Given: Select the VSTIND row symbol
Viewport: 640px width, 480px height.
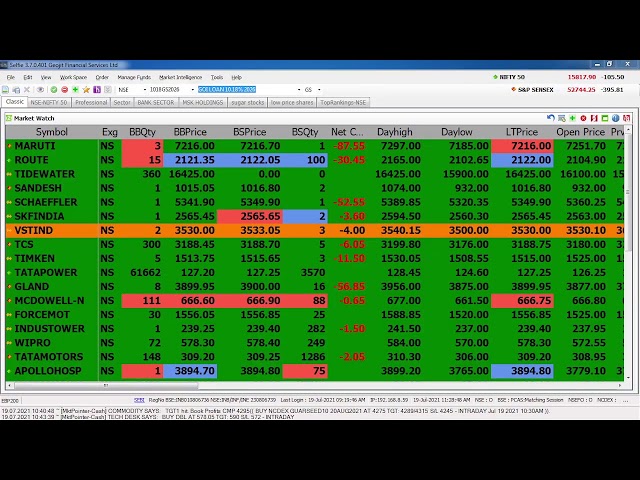Looking at the screenshot, I should point(34,230).
